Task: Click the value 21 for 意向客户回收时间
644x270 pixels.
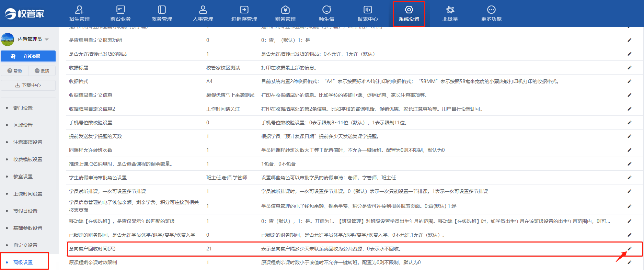Action: click(209, 249)
